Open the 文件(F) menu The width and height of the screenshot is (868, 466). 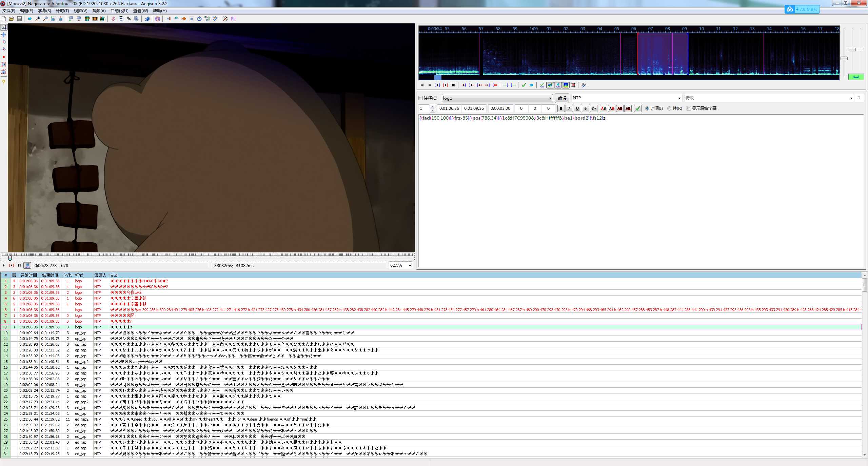click(x=9, y=11)
